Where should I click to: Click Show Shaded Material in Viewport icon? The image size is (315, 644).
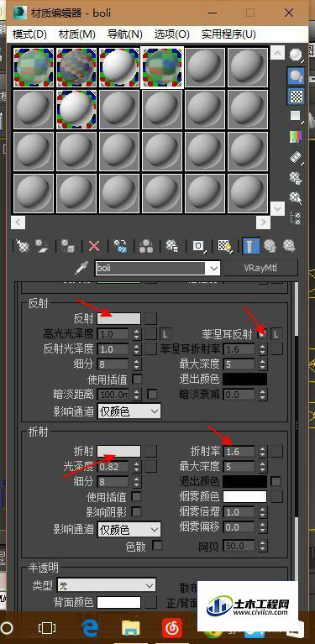(224, 246)
